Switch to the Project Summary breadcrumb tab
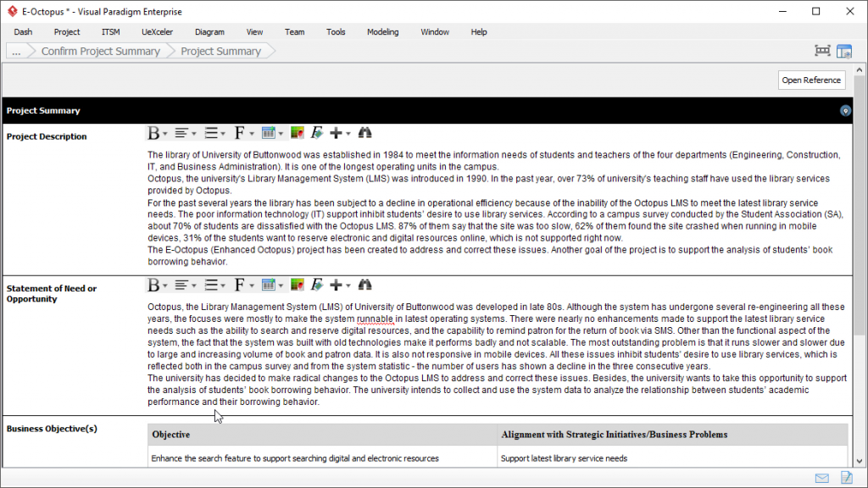The image size is (868, 488). point(220,51)
